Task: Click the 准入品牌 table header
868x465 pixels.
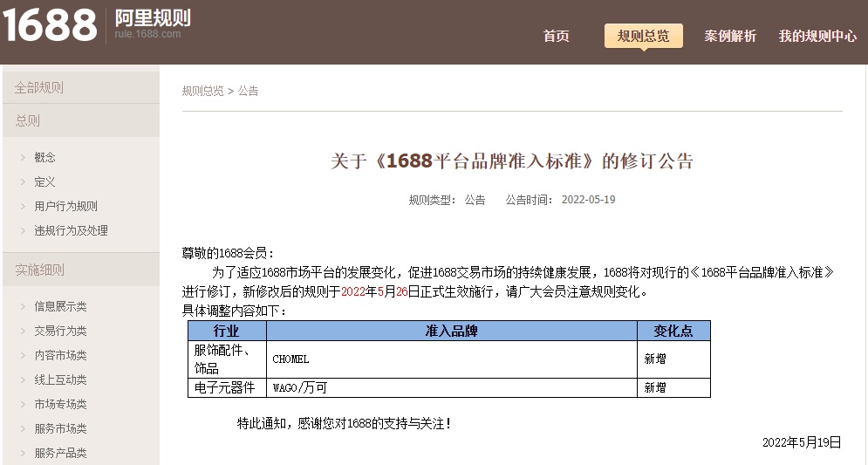Action: (452, 331)
